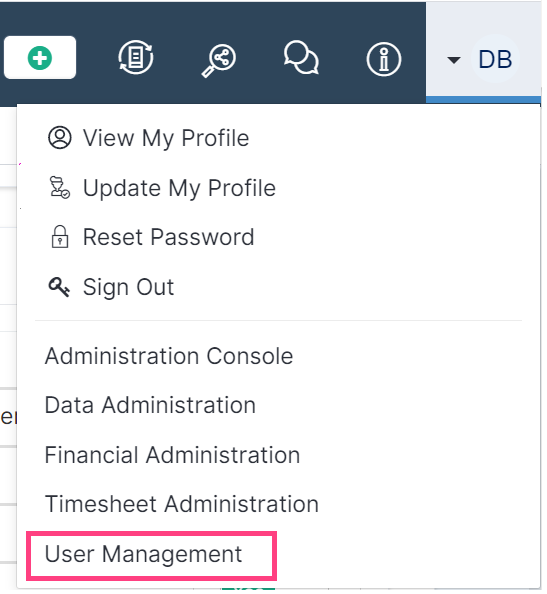This screenshot has height=594, width=547.
Task: Sign Out of the account
Action: click(x=128, y=287)
